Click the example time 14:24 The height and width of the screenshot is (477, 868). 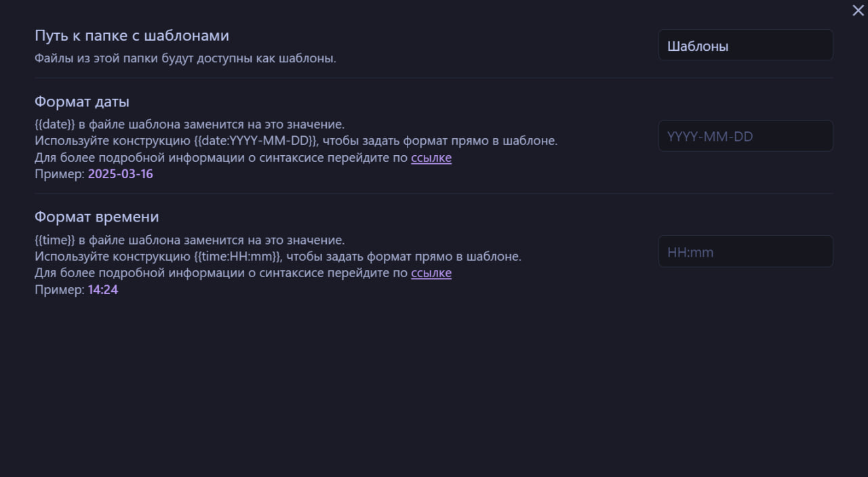103,290
